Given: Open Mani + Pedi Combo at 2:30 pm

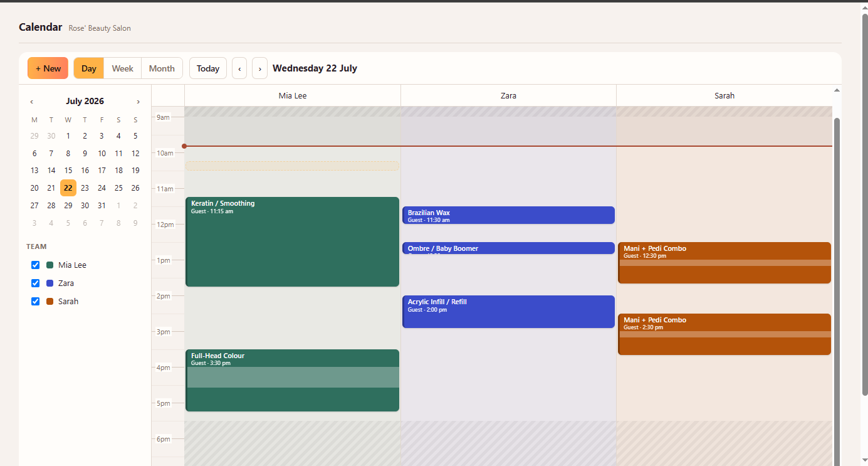Looking at the screenshot, I should pyautogui.click(x=724, y=334).
